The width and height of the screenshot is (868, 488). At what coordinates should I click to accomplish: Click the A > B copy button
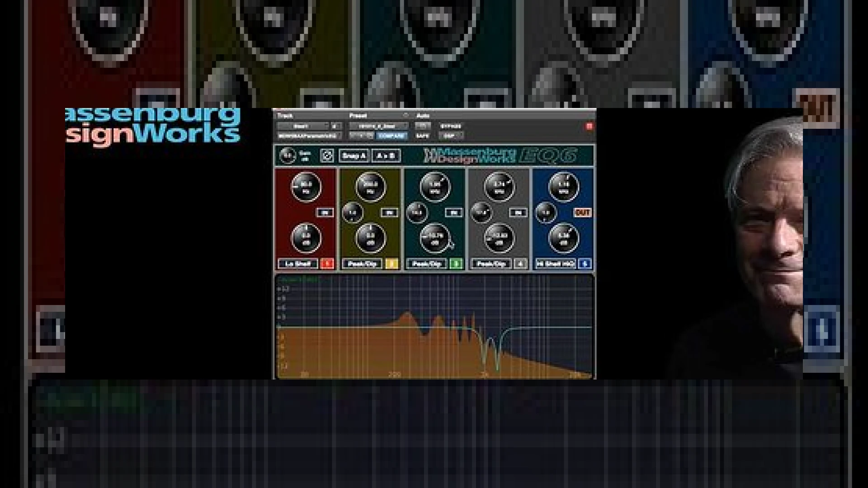pos(386,156)
